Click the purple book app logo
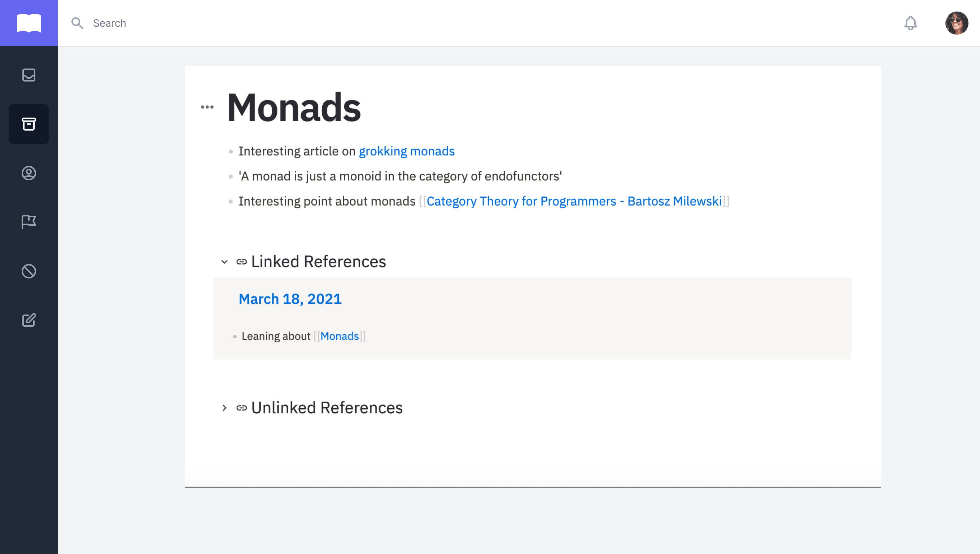Screen dimensions: 980x554 click(29, 23)
